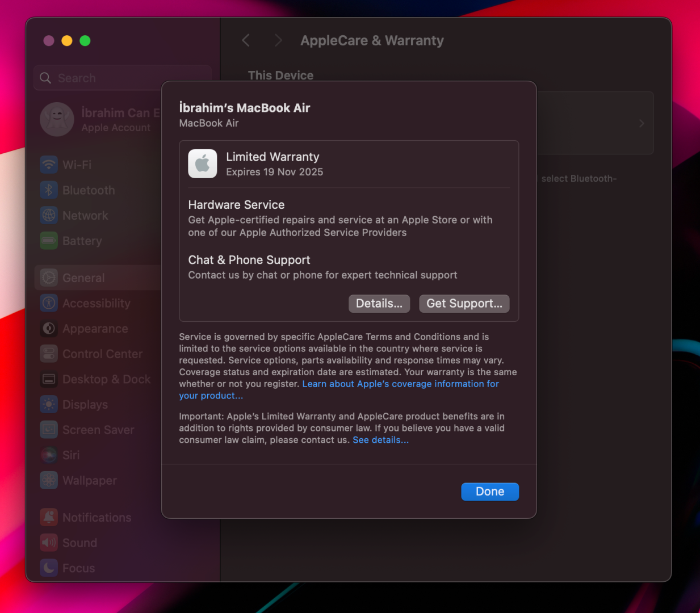Click the Bluetooth sidebar icon

(49, 190)
